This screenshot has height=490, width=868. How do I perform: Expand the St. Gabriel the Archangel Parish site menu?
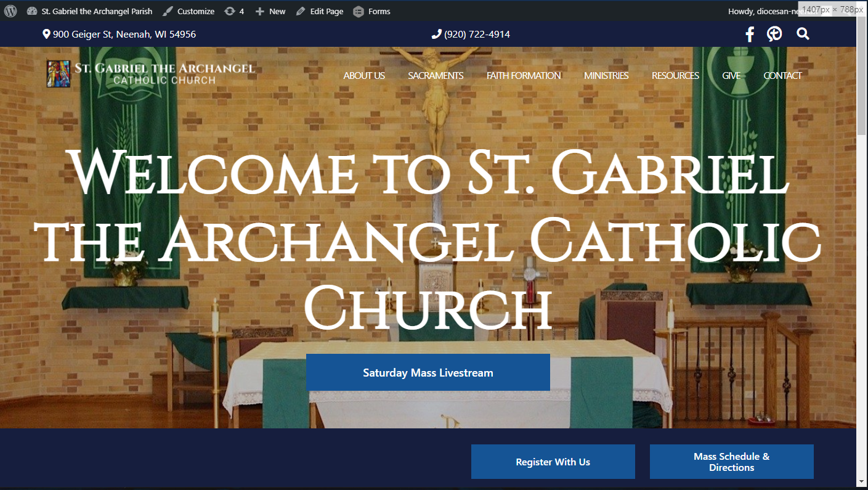90,11
